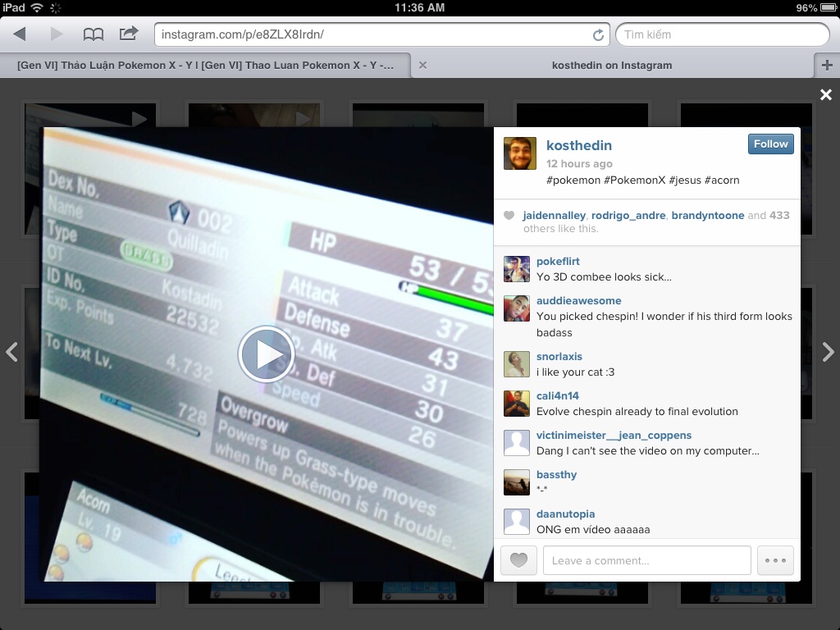Screen dimensions: 840x630
Task: Click bassthy's avatar
Action: tap(517, 482)
